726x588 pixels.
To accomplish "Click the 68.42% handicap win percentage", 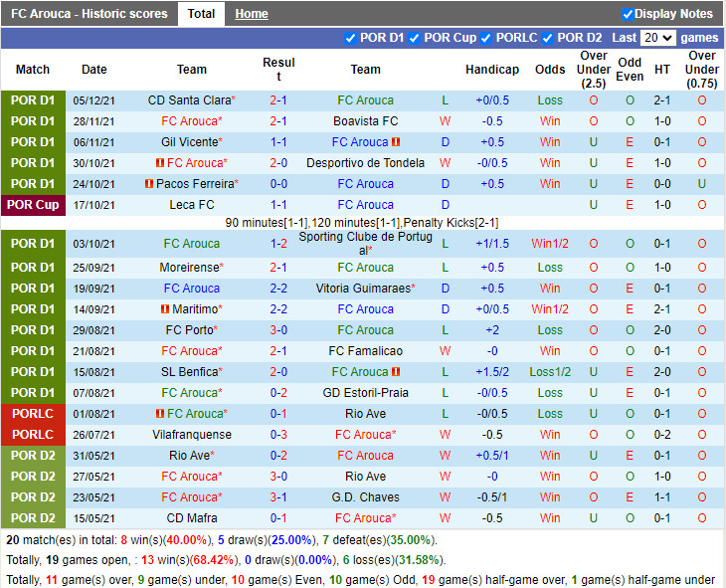I will 214,560.
